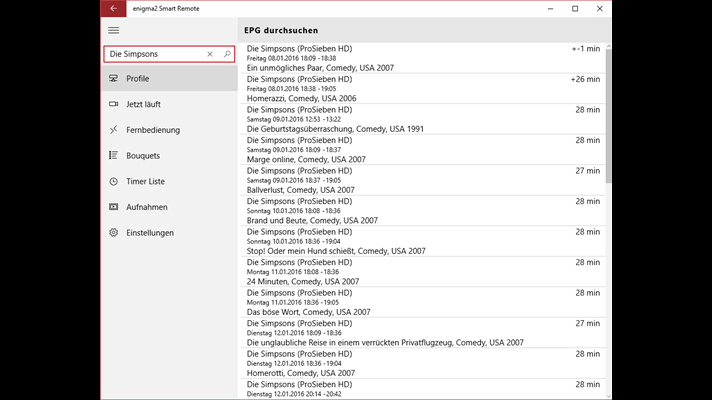
Task: Select episode Marge online
Action: (422, 149)
